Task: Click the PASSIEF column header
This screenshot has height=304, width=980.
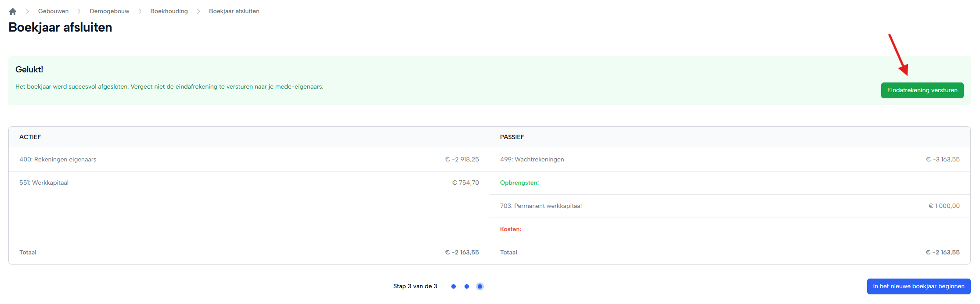Action: (512, 137)
